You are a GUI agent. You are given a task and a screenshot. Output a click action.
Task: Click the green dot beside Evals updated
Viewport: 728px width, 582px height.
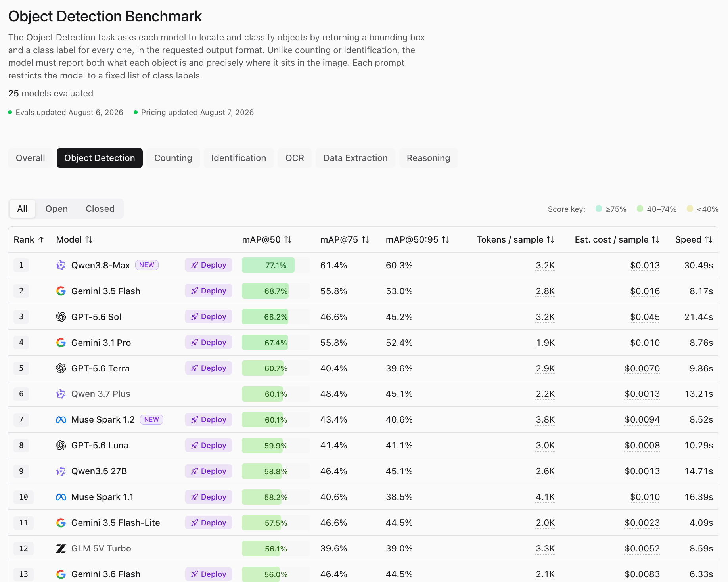tap(10, 113)
